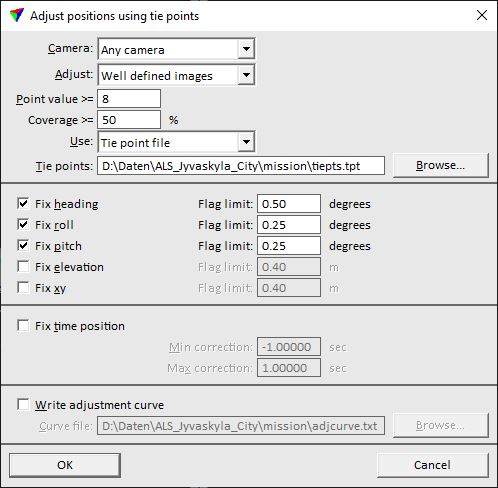Enable the Fix time position checkbox

[x=23, y=325]
